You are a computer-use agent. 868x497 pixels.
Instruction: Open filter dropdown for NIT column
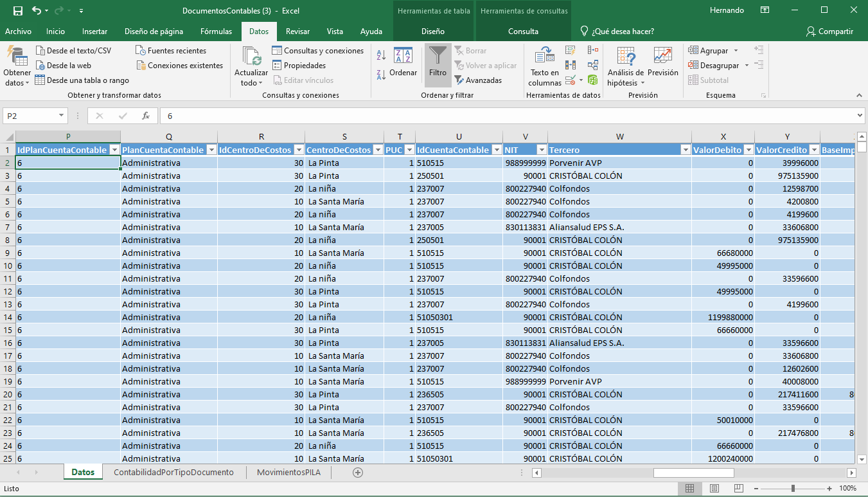coord(541,150)
